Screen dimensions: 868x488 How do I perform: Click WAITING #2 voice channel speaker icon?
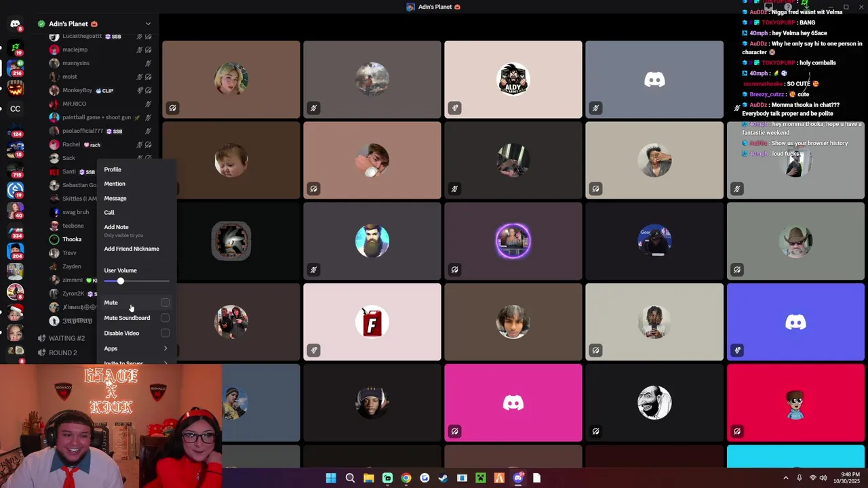42,338
